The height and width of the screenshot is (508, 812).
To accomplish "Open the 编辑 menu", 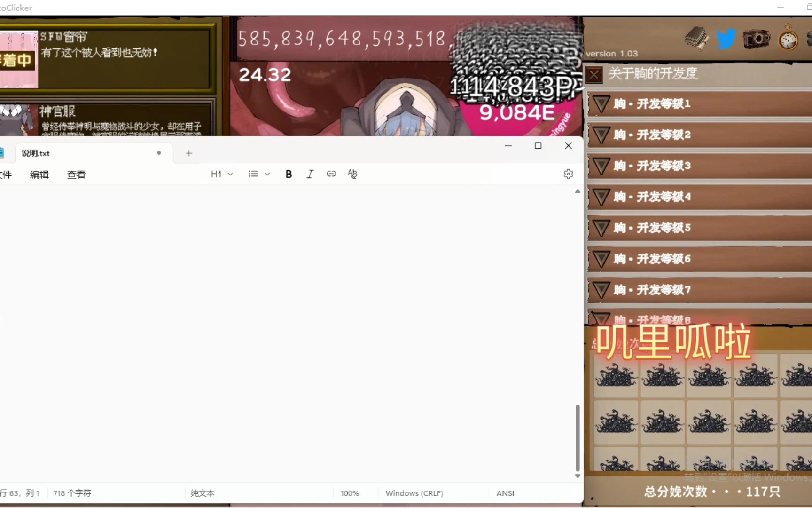I will 39,175.
